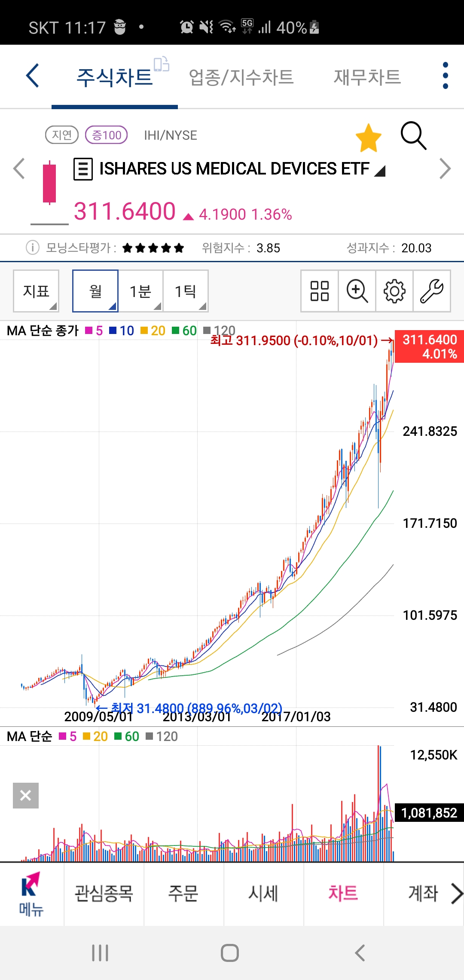Expand the 1분 interval dropdown
This screenshot has width=464, height=980.
(140, 291)
